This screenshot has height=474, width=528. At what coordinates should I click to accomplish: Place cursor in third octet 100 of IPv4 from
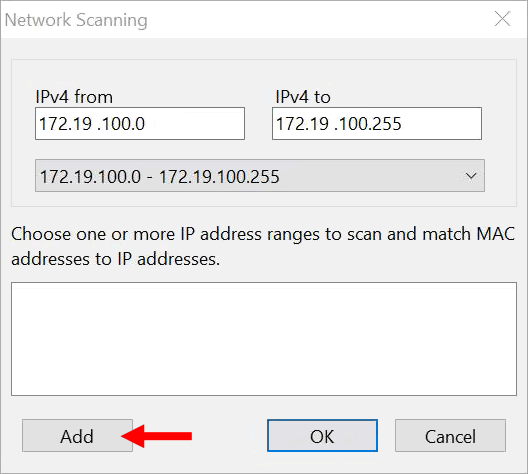click(113, 124)
